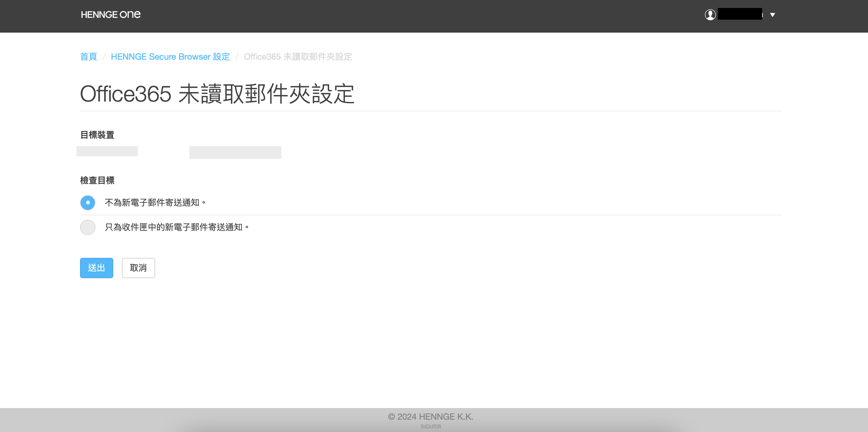Open HENNGE Secure Browser 設定 breadcrumb
Image resolution: width=868 pixels, height=432 pixels.
click(x=170, y=57)
